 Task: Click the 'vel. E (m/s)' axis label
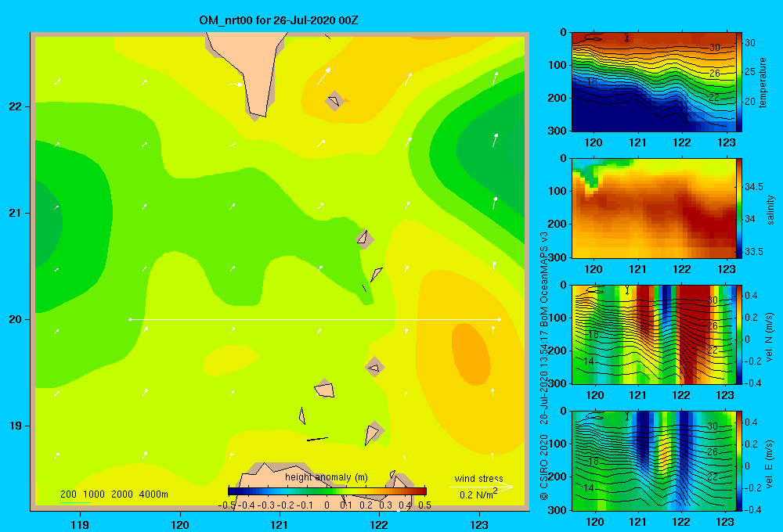[770, 463]
